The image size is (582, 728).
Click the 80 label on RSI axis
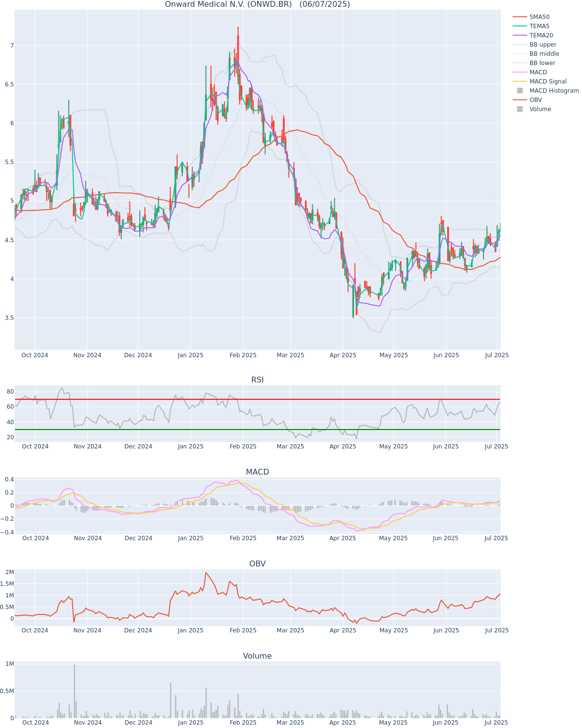[10, 391]
